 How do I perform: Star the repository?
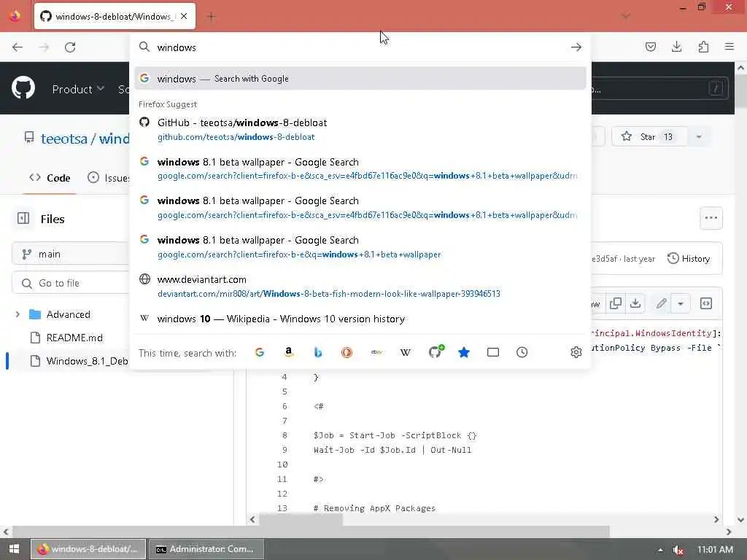[649, 136]
